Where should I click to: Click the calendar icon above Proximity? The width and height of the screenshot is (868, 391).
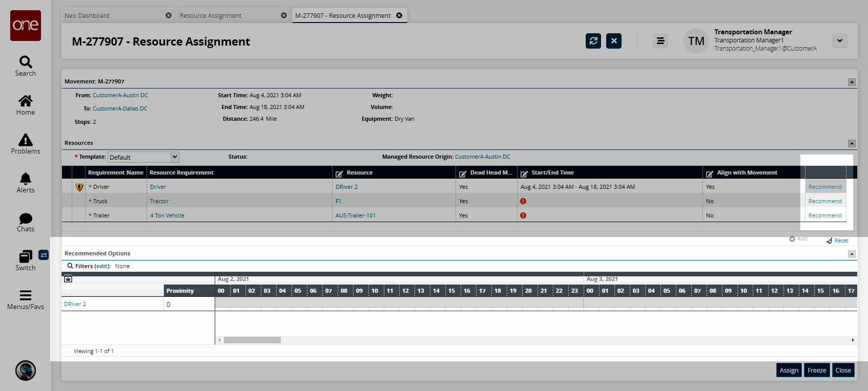tap(68, 279)
